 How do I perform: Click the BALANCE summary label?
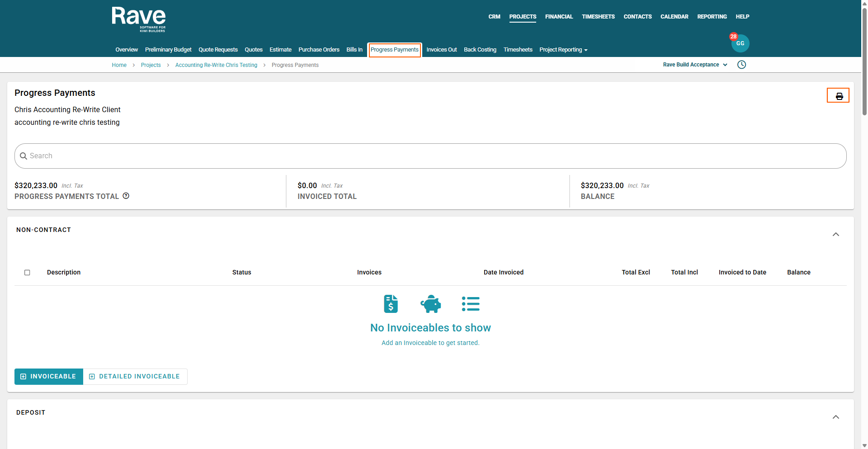(x=598, y=197)
